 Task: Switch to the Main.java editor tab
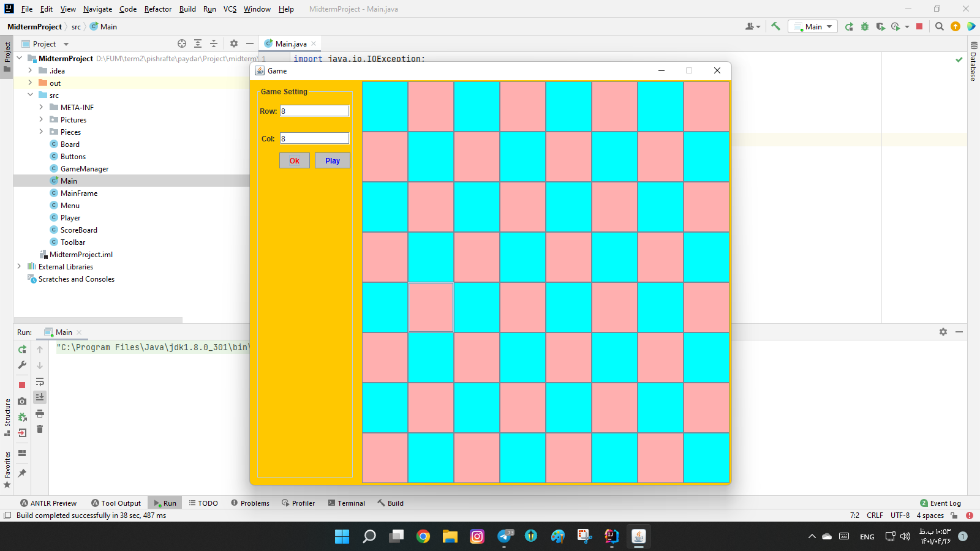[289, 43]
